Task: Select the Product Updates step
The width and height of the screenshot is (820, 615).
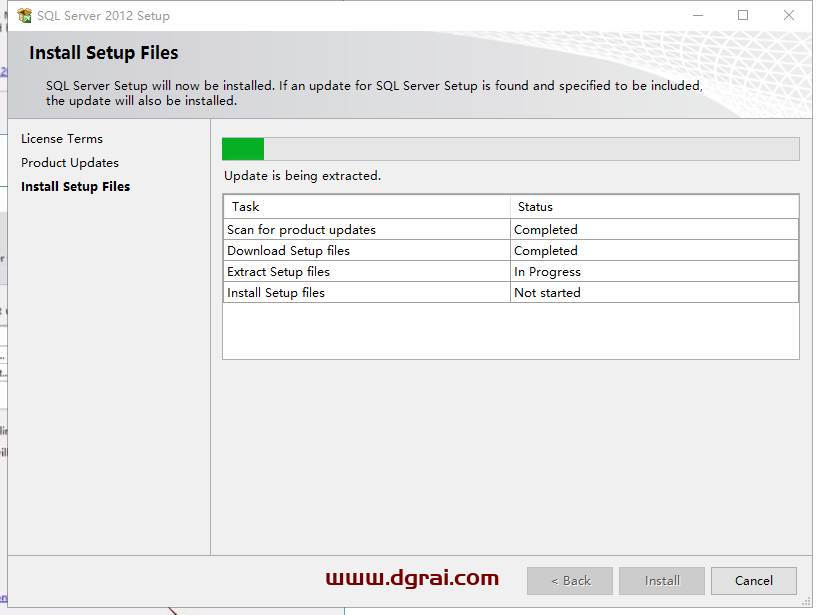Action: pyautogui.click(x=70, y=163)
